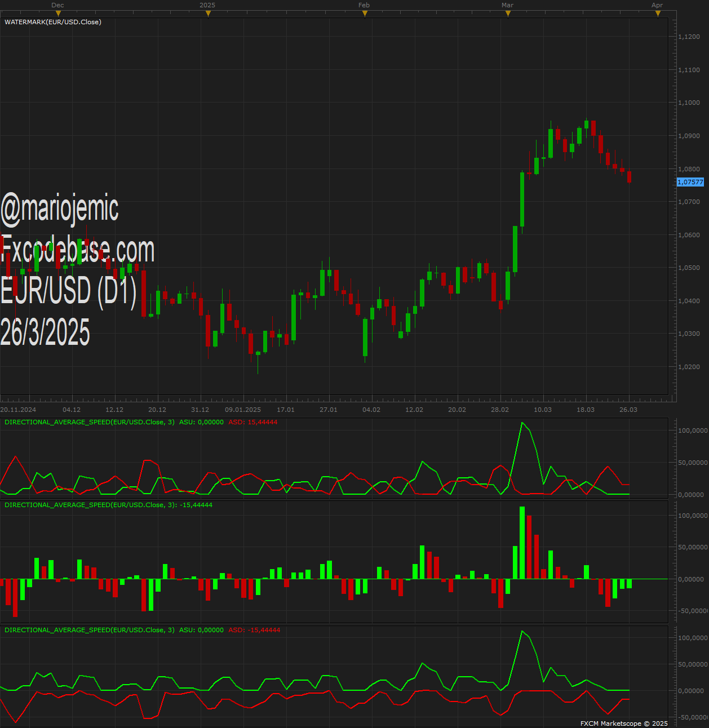Click the Feb month marker triangle
Image resolution: width=709 pixels, height=728 pixels.
365,14
